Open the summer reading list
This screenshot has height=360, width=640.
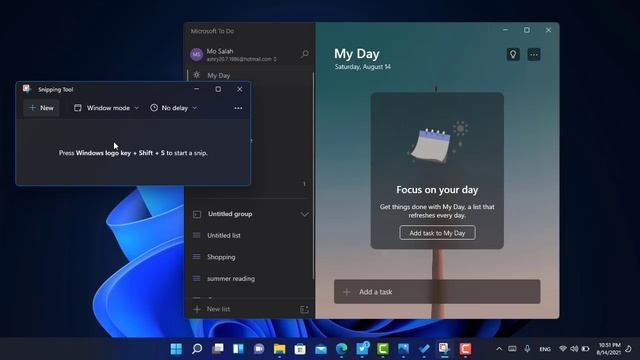click(249, 279)
